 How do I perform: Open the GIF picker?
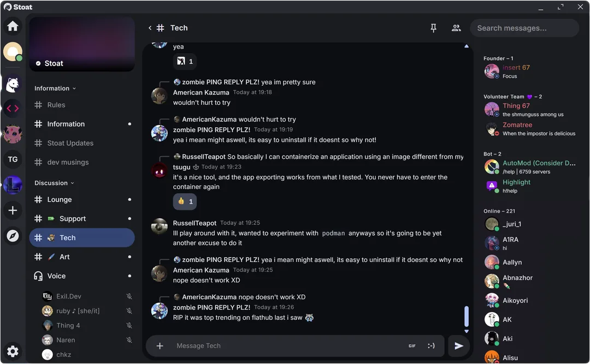tap(412, 346)
